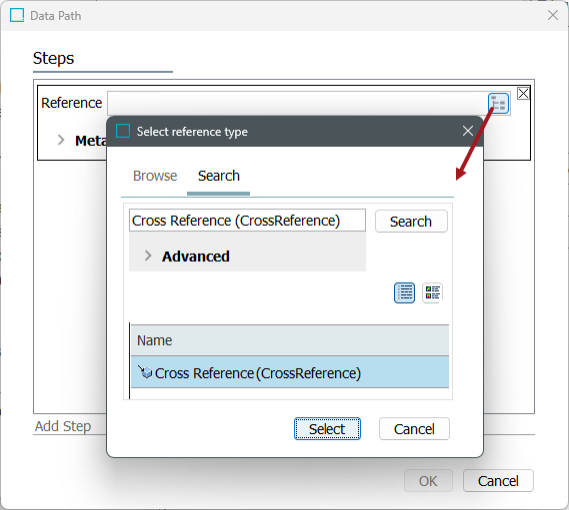Click the Select reference type dialog icon
Viewport: 569px width, 510px height.
tap(123, 131)
